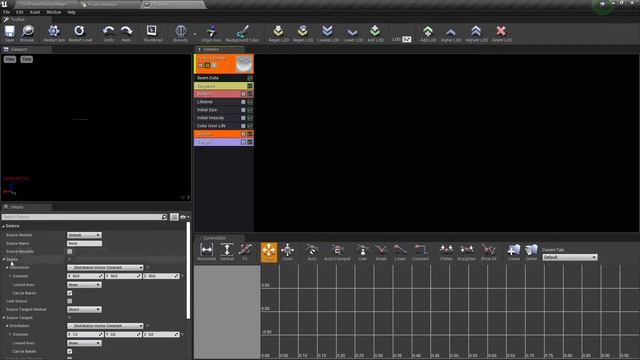
Task: Open the Window menu
Action: point(53,12)
